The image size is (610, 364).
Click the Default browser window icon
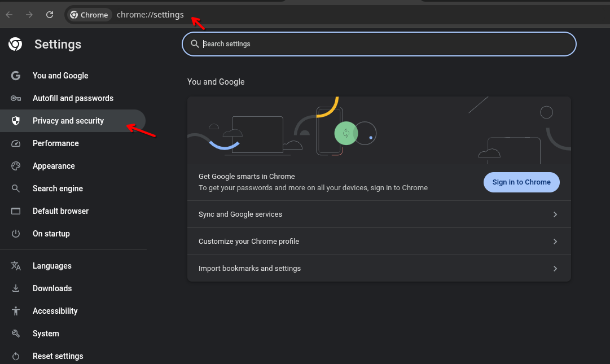(x=16, y=210)
